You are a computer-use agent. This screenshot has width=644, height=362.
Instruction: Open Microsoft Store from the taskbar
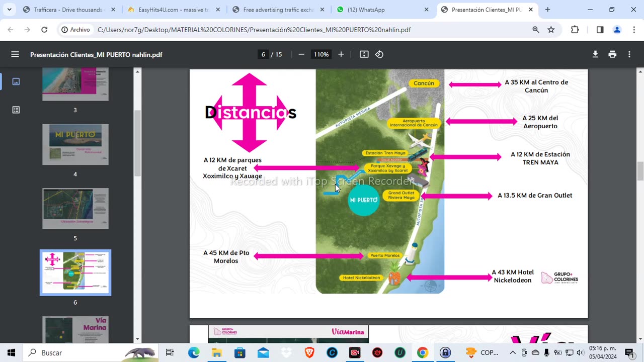point(240,352)
